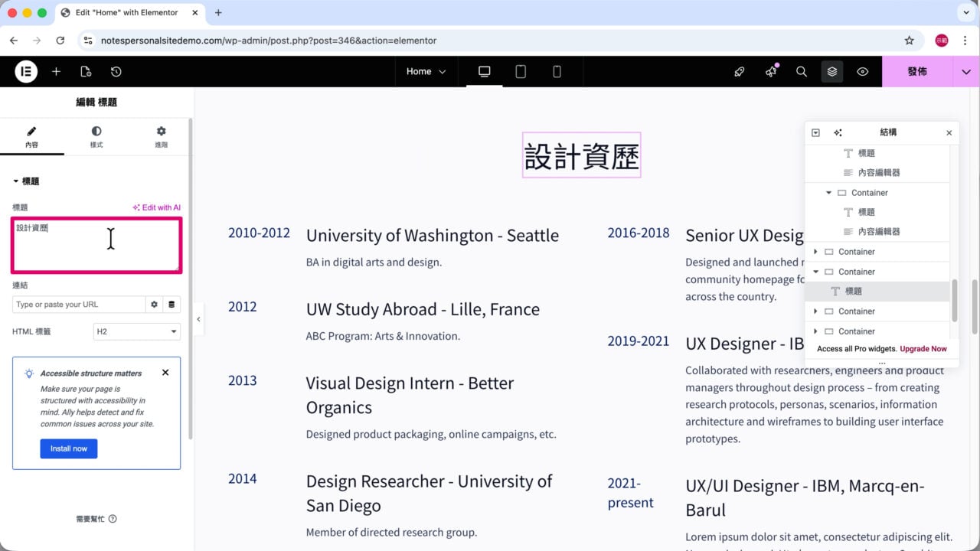The width and height of the screenshot is (980, 551).
Task: Open publish options arrow
Action: (x=966, y=71)
